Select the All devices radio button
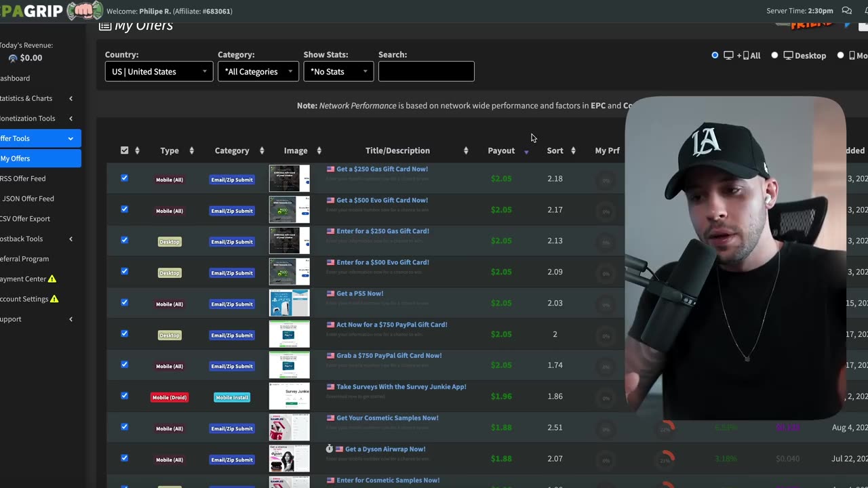The height and width of the screenshot is (488, 868). coord(715,56)
